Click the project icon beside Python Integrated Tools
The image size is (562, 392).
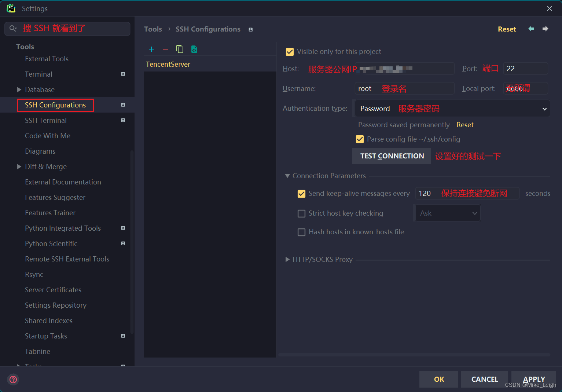[x=123, y=228]
